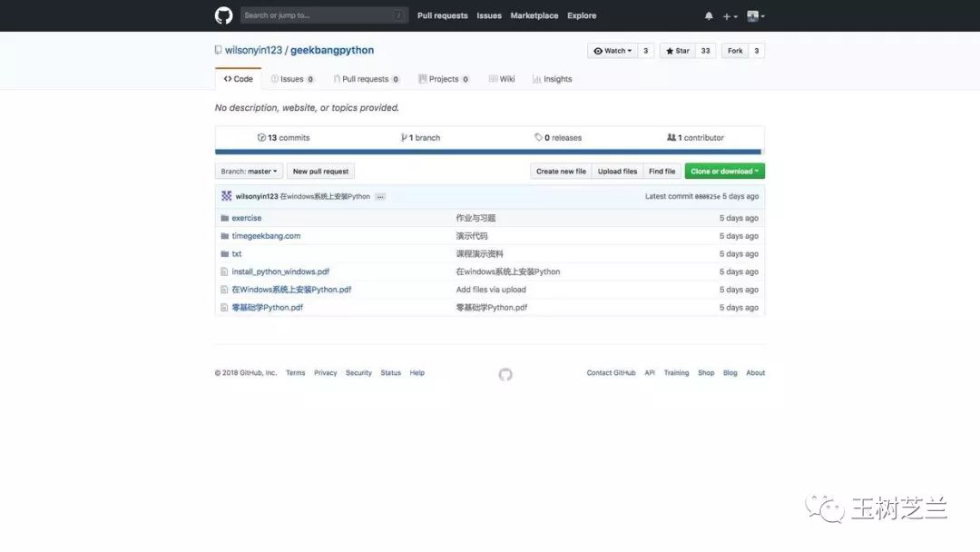Viewport: 980px width, 552px height.
Task: Open Help link in footer
Action: pos(416,372)
